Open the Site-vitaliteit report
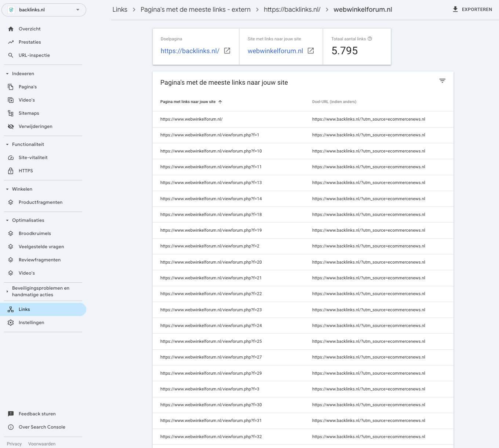The width and height of the screenshot is (499, 448). (x=33, y=157)
